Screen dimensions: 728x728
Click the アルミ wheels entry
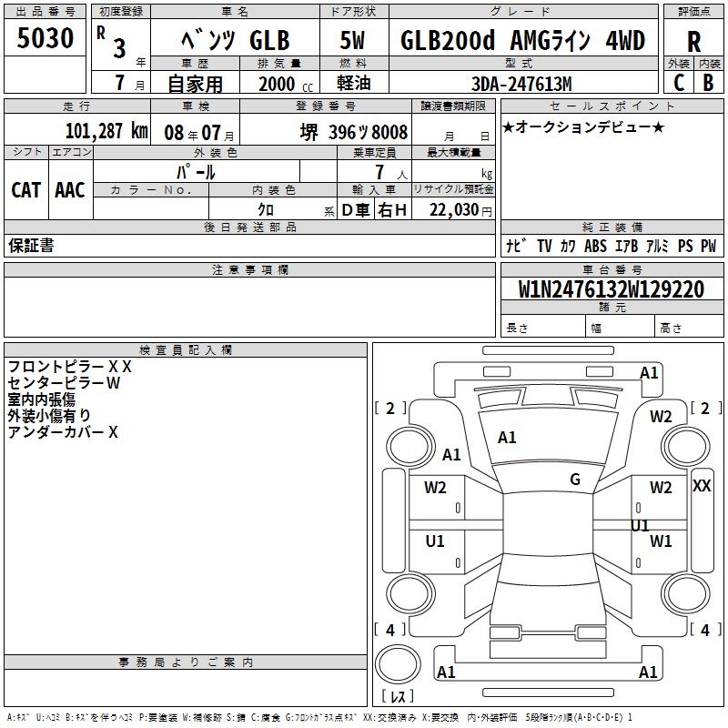pyautogui.click(x=657, y=246)
